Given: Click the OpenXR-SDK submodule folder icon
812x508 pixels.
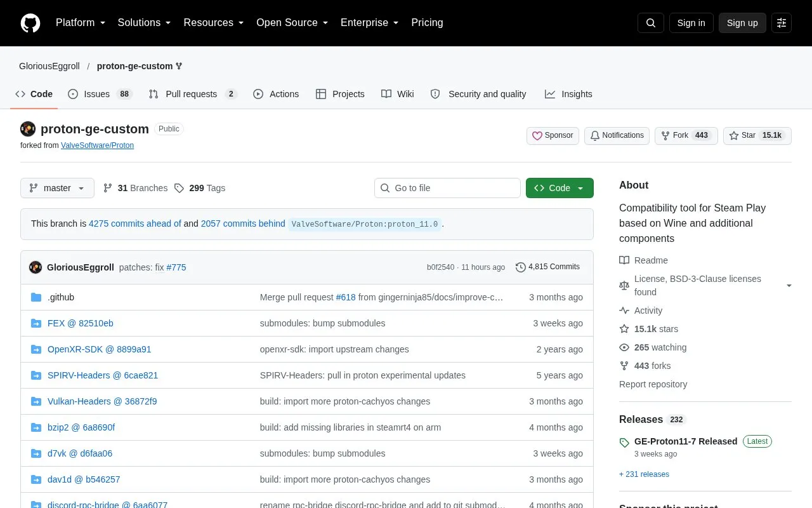Looking at the screenshot, I should click(36, 349).
